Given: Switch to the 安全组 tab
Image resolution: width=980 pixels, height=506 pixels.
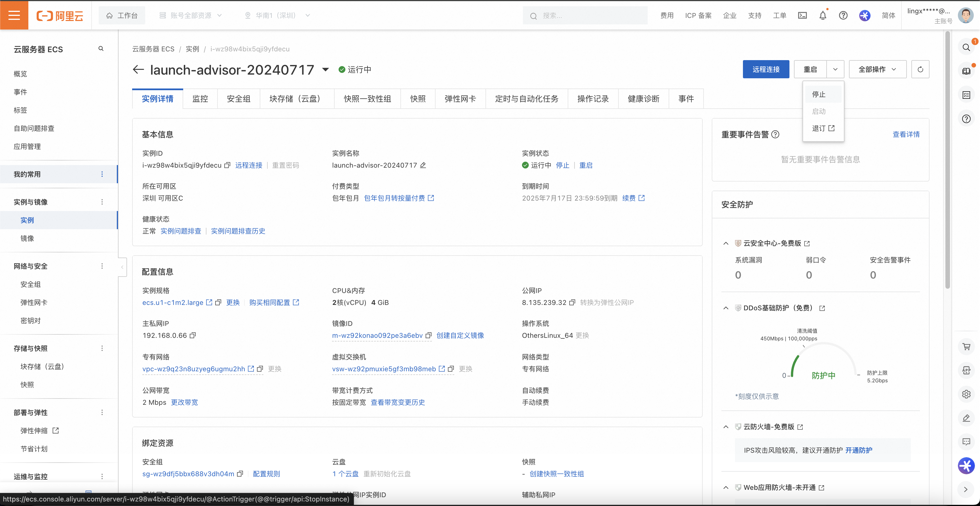Looking at the screenshot, I should click(238, 99).
